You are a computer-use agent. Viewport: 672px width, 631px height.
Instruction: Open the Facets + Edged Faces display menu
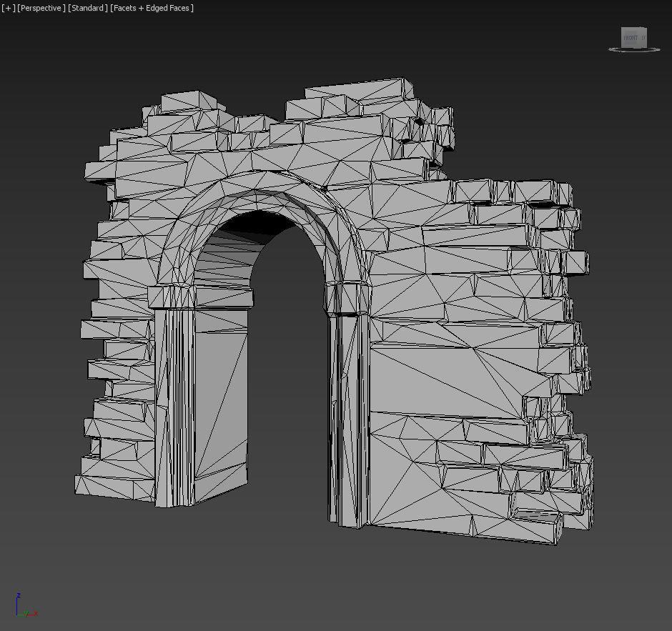click(152, 8)
